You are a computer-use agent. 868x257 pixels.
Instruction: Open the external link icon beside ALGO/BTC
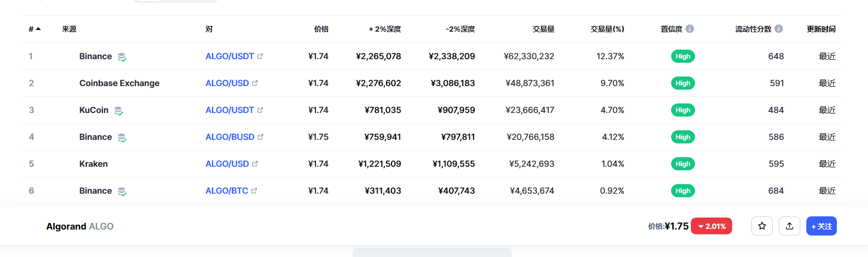(254, 191)
